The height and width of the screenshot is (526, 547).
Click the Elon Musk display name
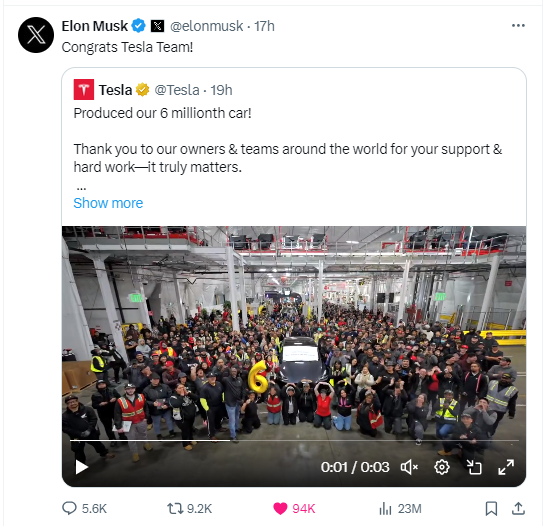[x=95, y=26]
